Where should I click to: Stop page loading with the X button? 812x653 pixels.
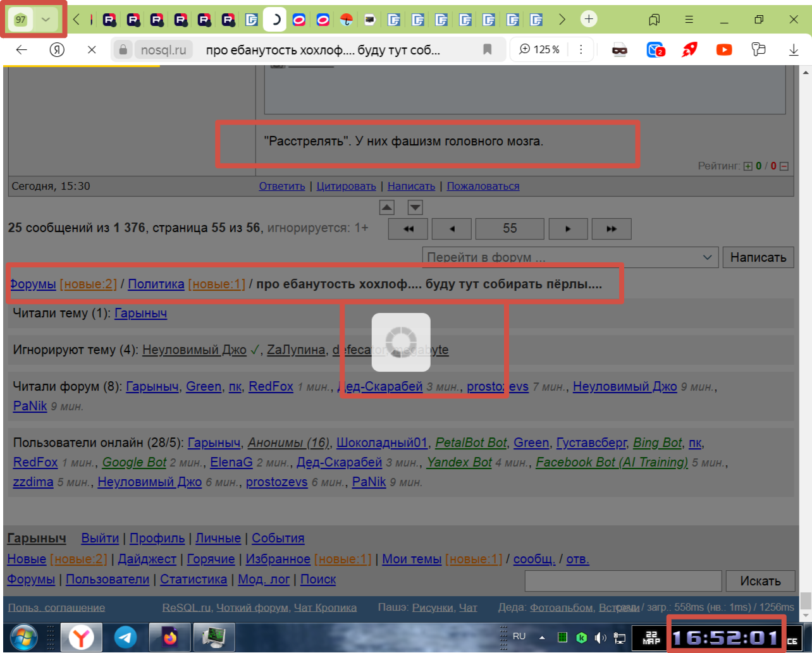92,49
